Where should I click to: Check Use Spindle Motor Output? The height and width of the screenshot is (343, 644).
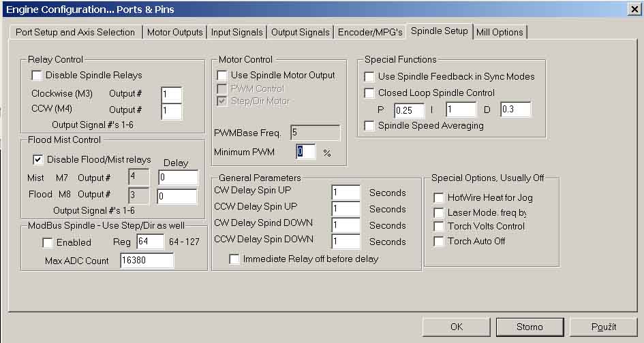pos(222,76)
